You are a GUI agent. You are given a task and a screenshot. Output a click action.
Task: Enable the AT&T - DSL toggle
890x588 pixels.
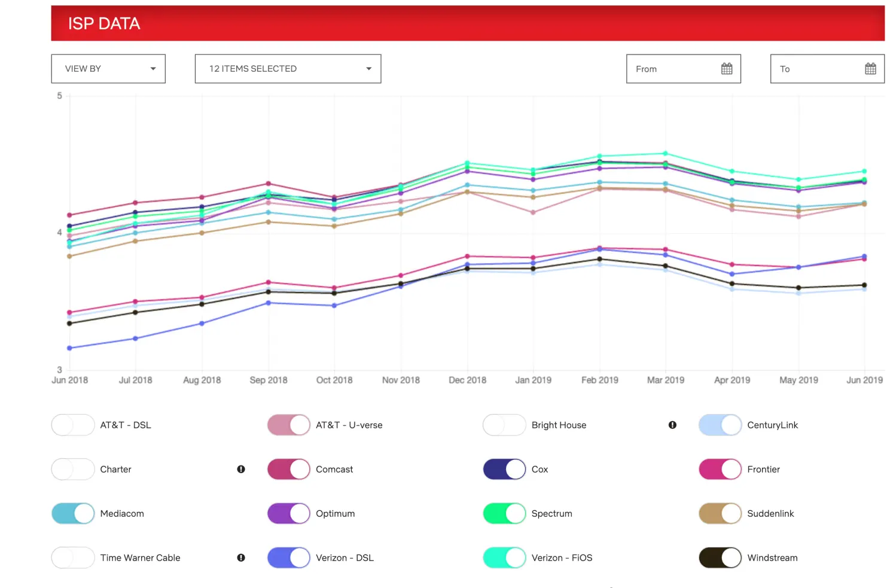(x=73, y=425)
